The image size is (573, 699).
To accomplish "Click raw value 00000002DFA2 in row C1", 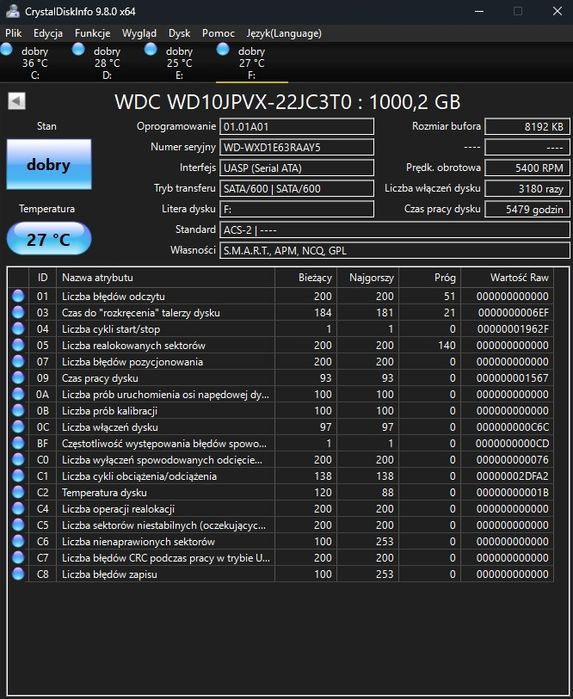I will (x=512, y=476).
